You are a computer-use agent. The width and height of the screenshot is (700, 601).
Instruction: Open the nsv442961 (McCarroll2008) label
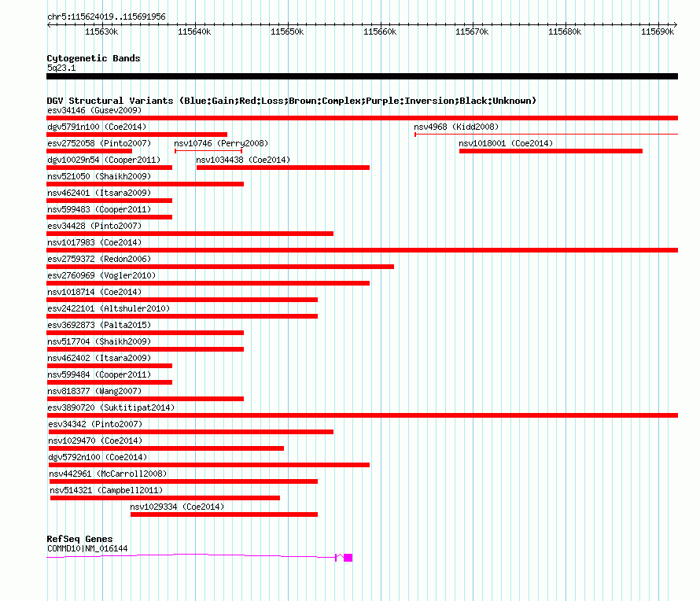(x=108, y=474)
